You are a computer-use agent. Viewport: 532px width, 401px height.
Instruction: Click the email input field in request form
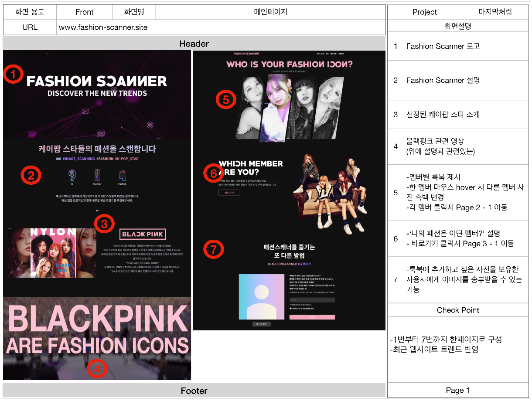point(312,300)
